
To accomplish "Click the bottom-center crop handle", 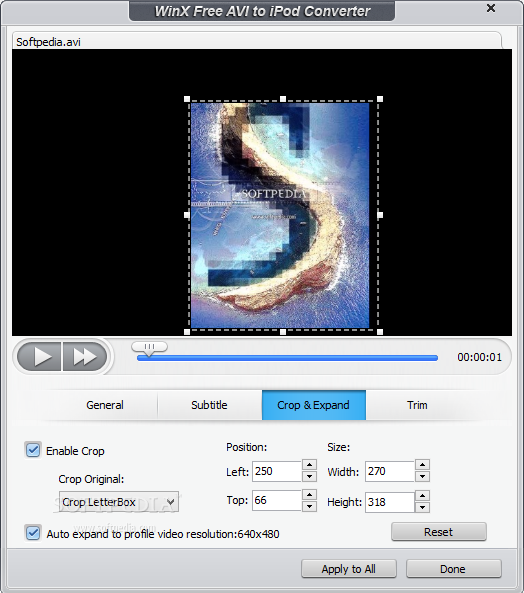I will [283, 332].
